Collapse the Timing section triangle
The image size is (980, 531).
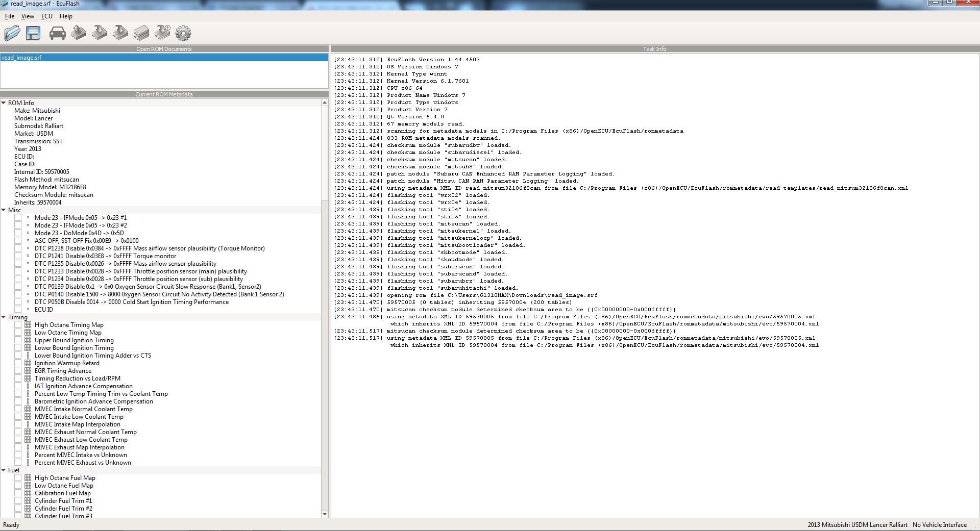pos(4,317)
